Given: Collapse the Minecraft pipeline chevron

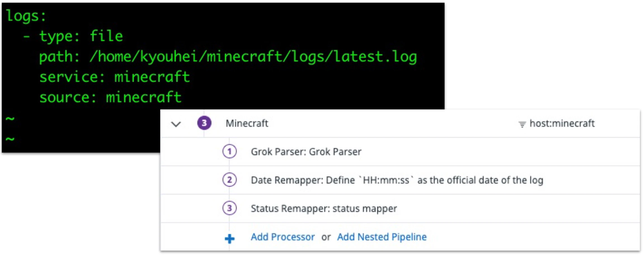Looking at the screenshot, I should [x=176, y=124].
